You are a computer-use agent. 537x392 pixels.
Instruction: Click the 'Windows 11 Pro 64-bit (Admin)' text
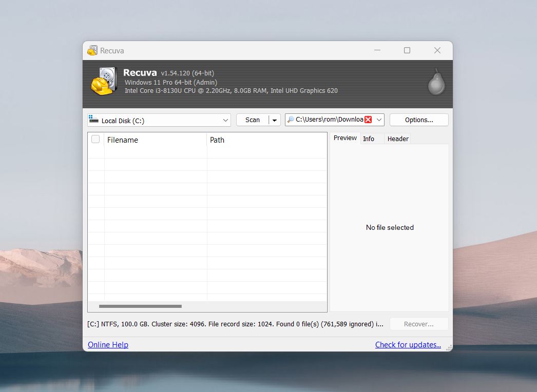tap(171, 82)
